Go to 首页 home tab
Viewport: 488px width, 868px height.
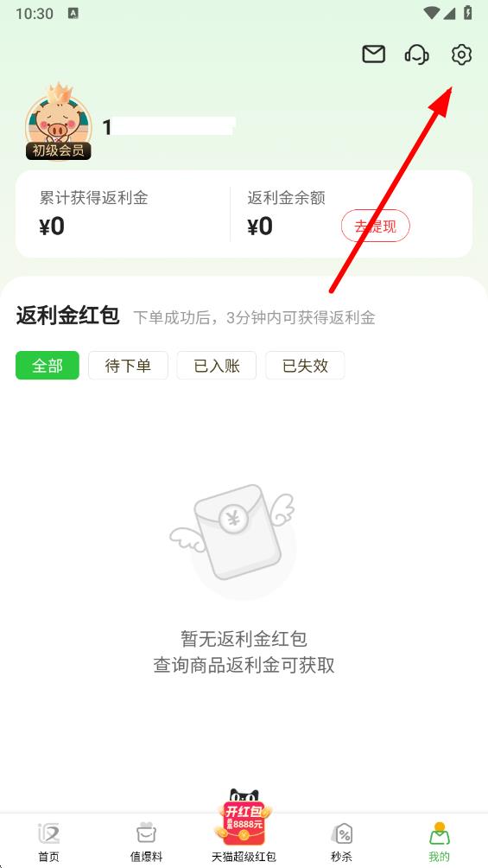tap(48, 841)
